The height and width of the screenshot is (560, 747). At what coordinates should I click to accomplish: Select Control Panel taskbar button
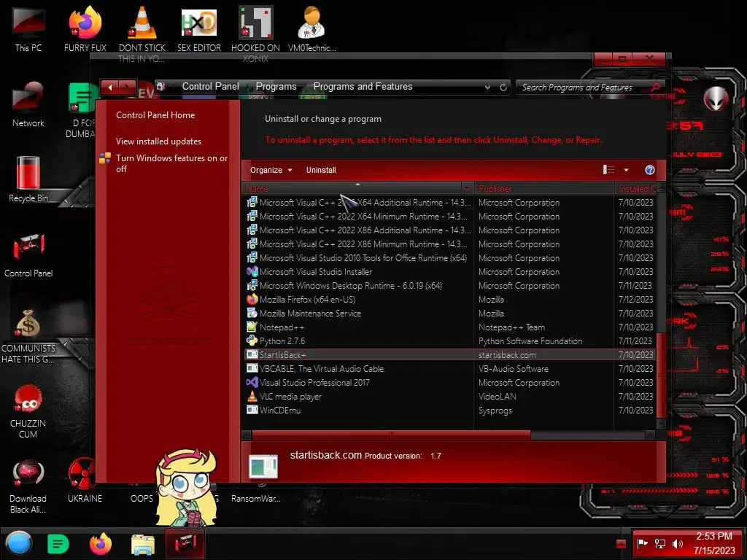click(185, 543)
